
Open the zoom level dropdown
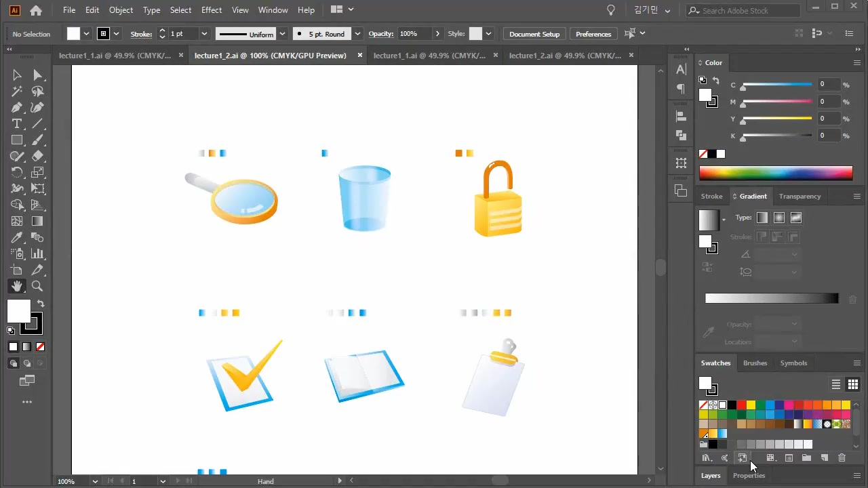coord(95,481)
